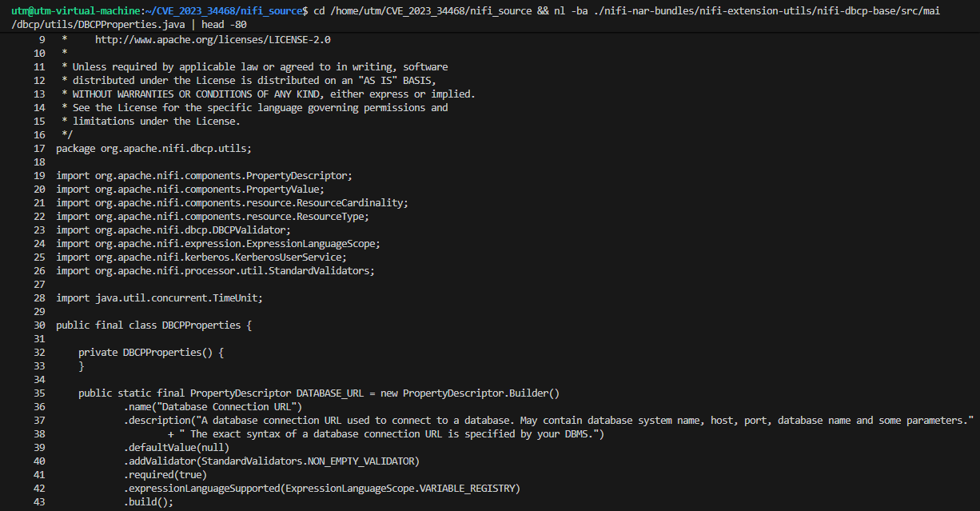Click the ResourceCardinality import statement
980x511 pixels.
[232, 202]
